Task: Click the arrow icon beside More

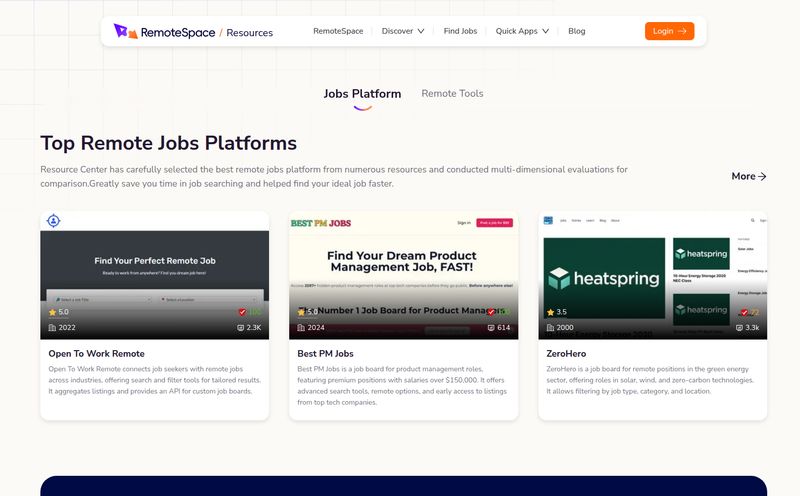Action: coord(762,177)
